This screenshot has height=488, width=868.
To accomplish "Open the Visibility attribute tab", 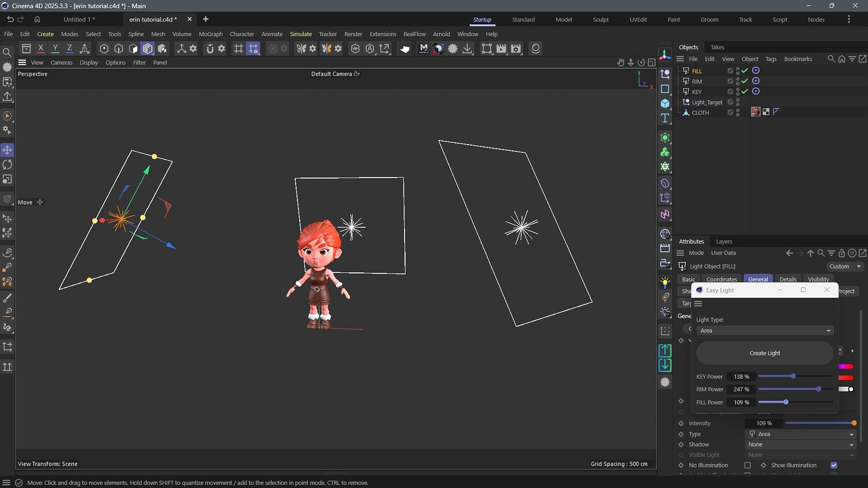I will pyautogui.click(x=818, y=279).
